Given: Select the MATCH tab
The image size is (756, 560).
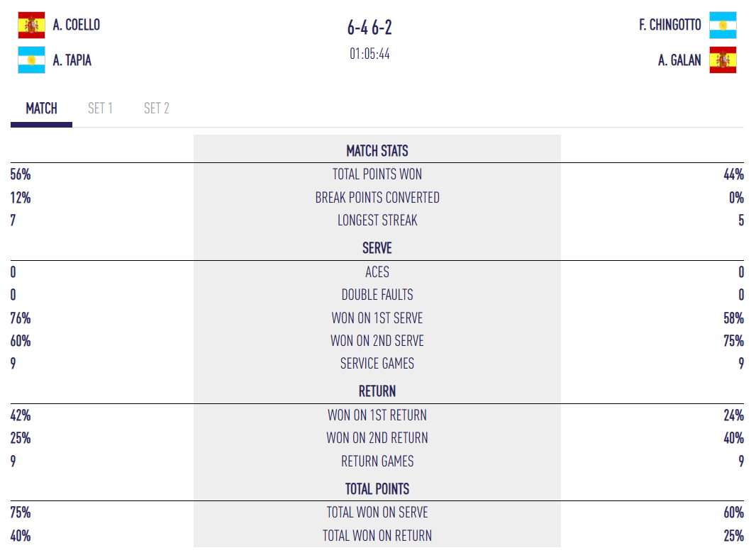Looking at the screenshot, I should [x=41, y=108].
